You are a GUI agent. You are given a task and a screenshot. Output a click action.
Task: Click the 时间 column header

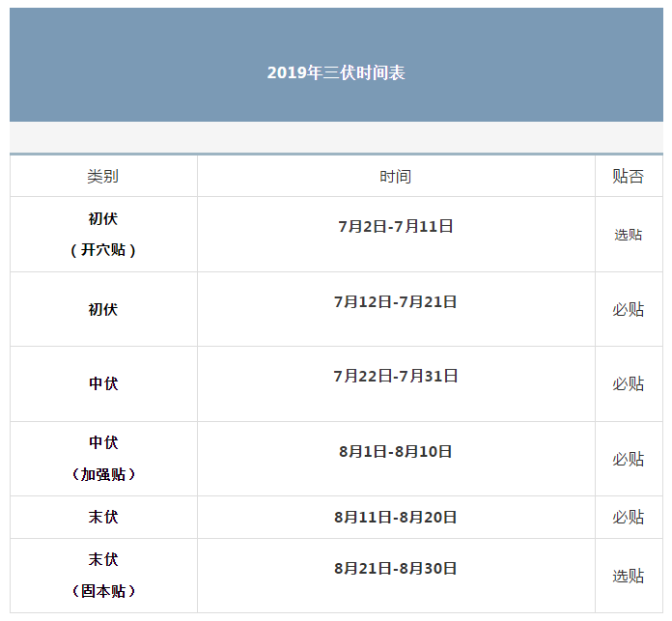[395, 177]
